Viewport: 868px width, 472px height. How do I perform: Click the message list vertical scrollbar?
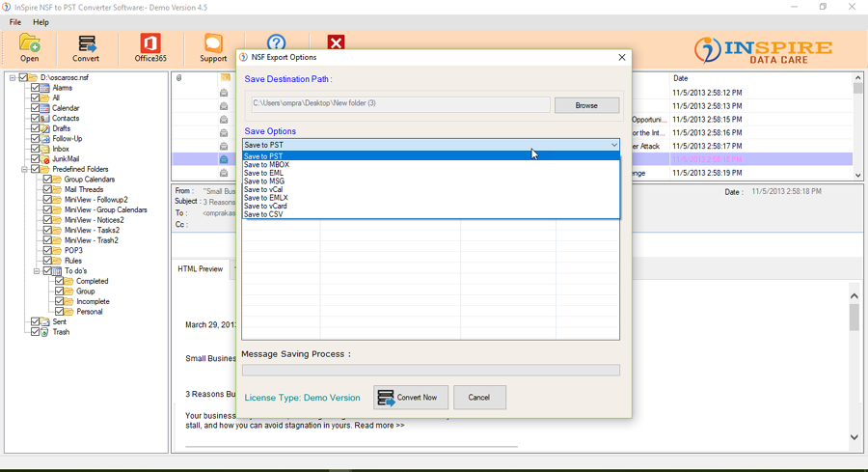coord(858,126)
